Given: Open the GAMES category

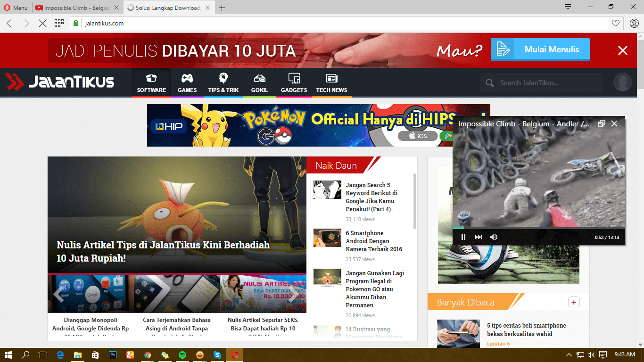Looking at the screenshot, I should [187, 83].
